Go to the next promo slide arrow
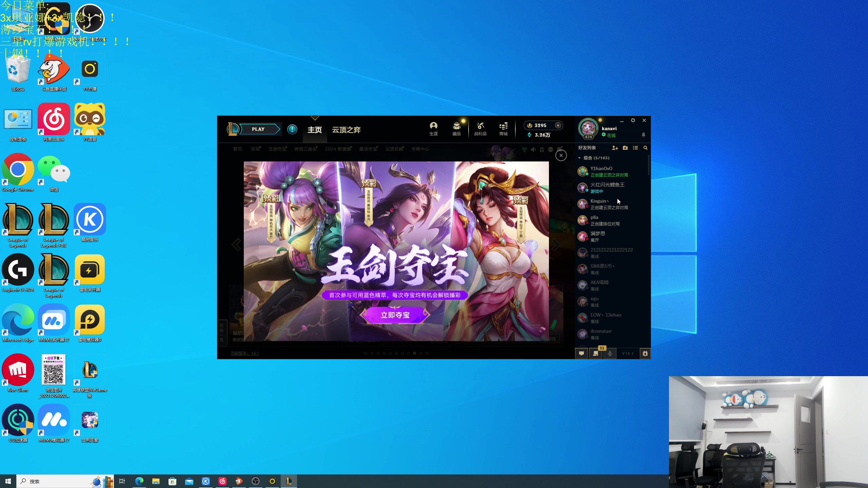The width and height of the screenshot is (868, 488). [x=556, y=244]
